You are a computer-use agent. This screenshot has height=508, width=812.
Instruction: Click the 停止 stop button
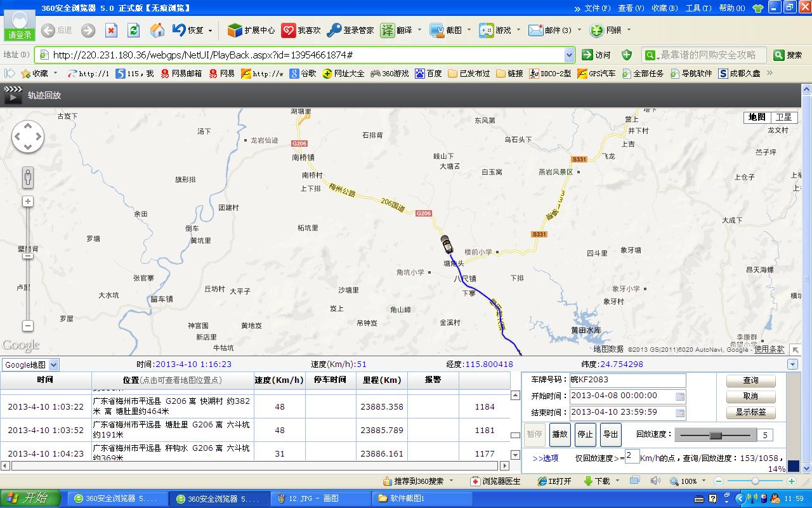click(585, 434)
